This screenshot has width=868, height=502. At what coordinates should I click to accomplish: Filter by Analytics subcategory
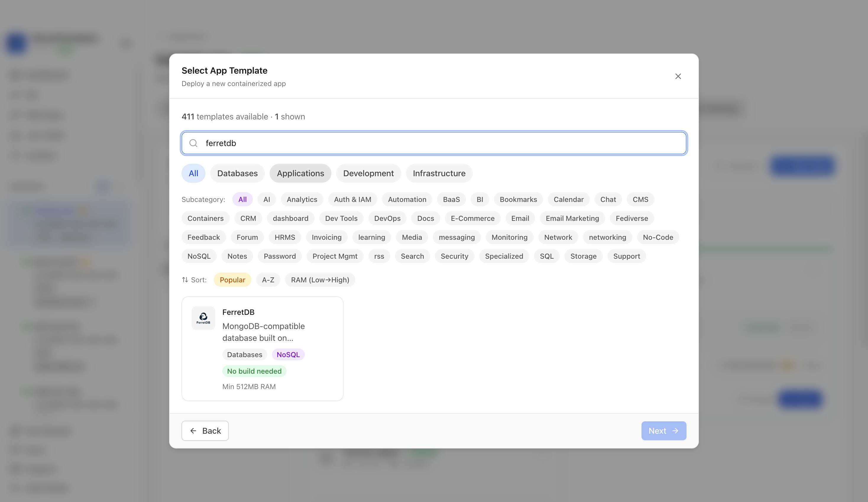click(x=302, y=200)
